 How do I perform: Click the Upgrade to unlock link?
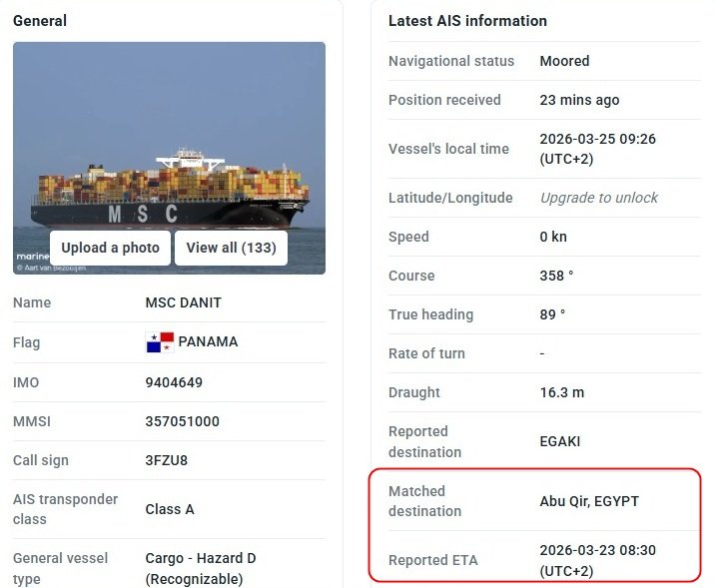tap(598, 198)
